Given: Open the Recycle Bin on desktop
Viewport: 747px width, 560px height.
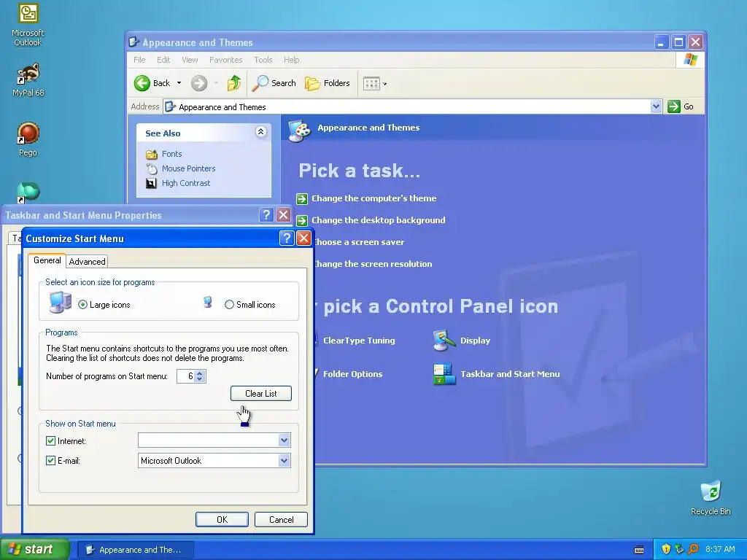Looking at the screenshot, I should [x=711, y=498].
